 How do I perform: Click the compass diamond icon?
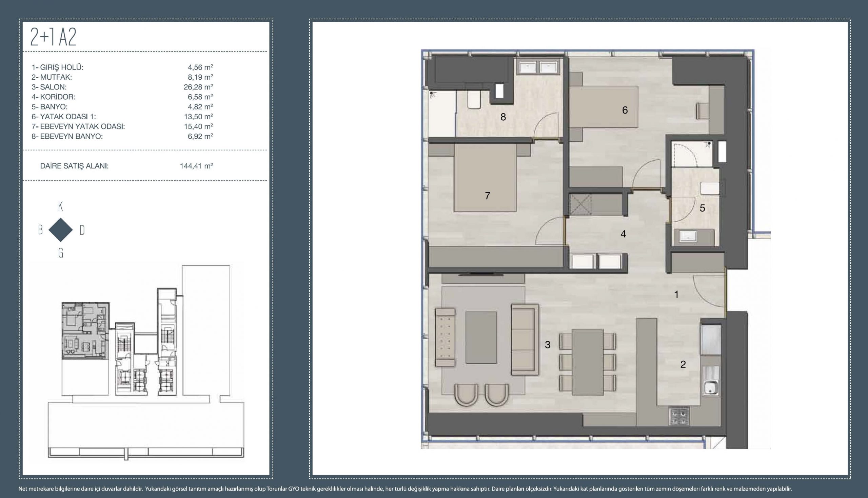click(61, 230)
